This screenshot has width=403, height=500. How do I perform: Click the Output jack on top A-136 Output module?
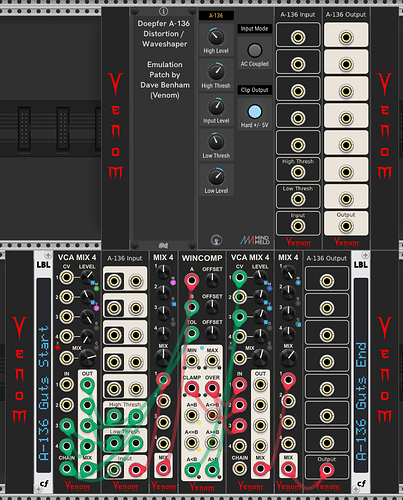tap(346, 226)
